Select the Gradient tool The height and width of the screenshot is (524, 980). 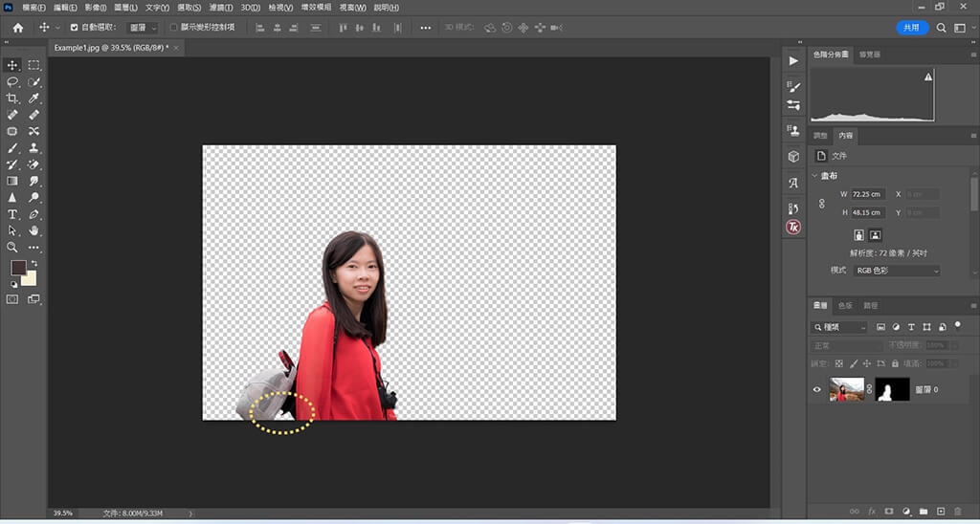tap(11, 181)
